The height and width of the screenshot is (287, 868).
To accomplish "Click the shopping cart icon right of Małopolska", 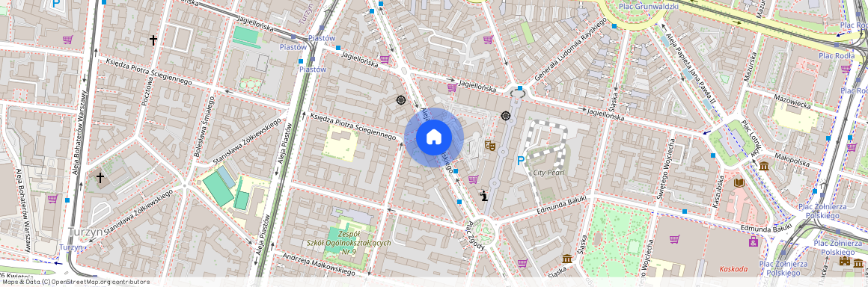I will coord(852,147).
